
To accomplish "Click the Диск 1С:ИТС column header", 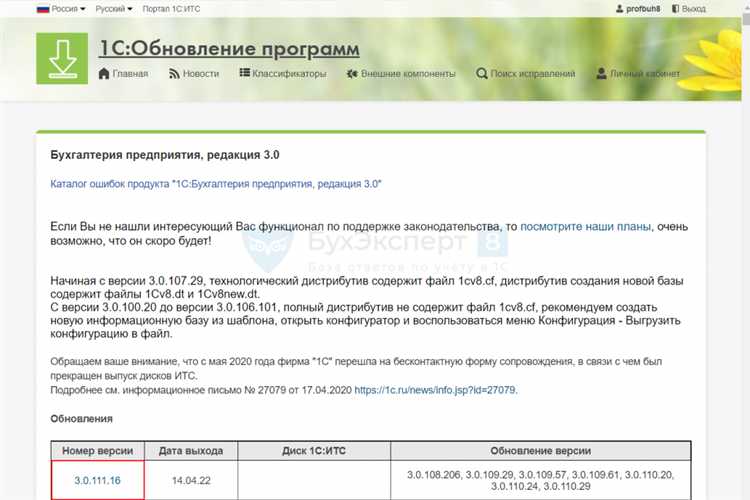I will [x=314, y=451].
